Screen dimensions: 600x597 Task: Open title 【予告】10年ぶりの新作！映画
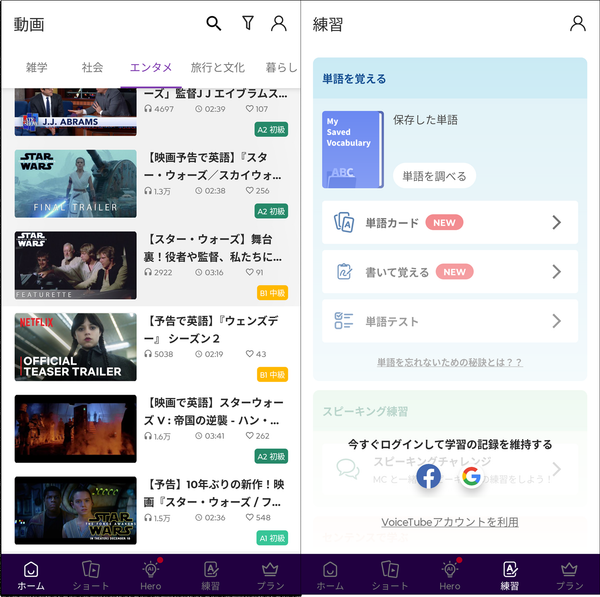point(214,493)
